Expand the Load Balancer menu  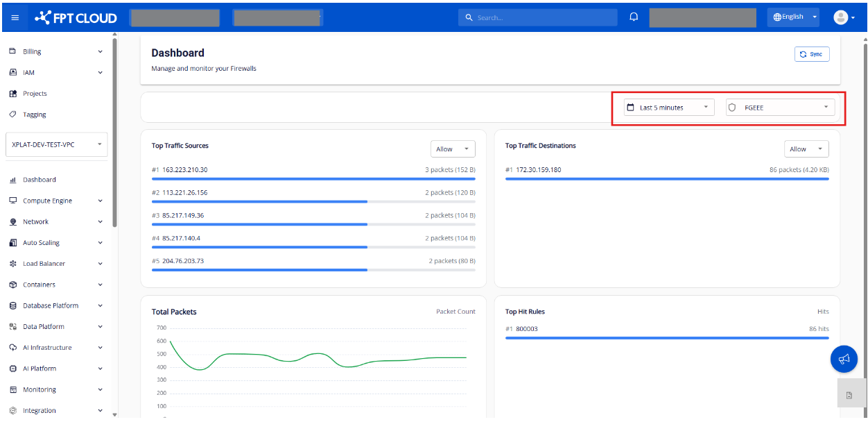(x=44, y=264)
